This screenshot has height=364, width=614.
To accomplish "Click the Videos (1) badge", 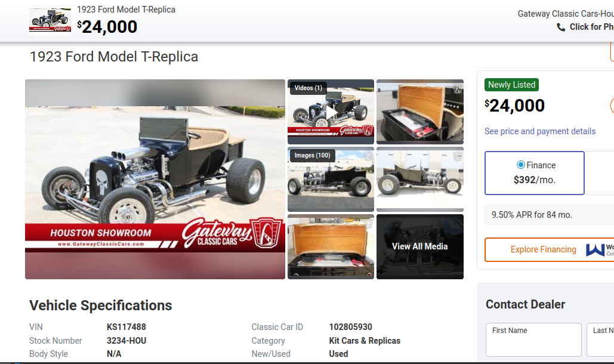I will (x=308, y=88).
